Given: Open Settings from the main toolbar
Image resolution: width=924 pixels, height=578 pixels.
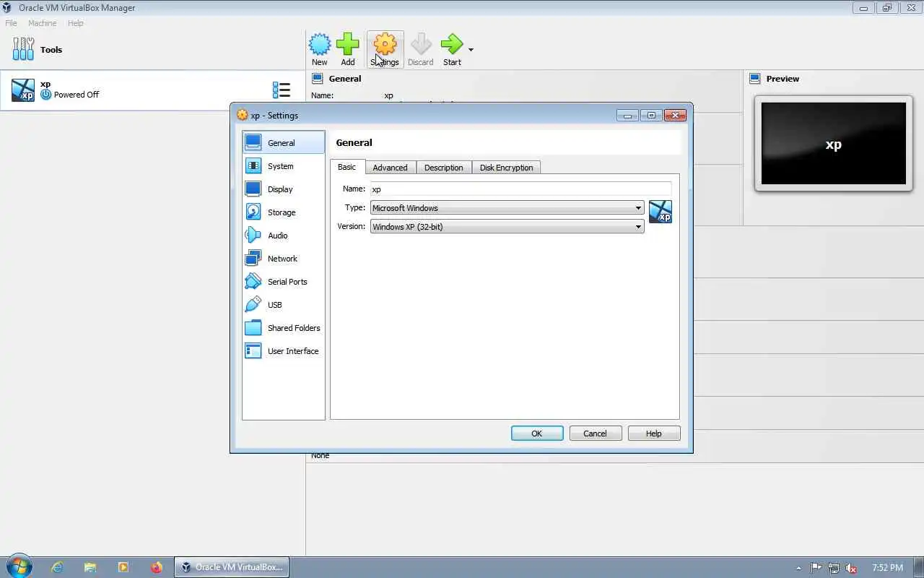Looking at the screenshot, I should click(385, 49).
